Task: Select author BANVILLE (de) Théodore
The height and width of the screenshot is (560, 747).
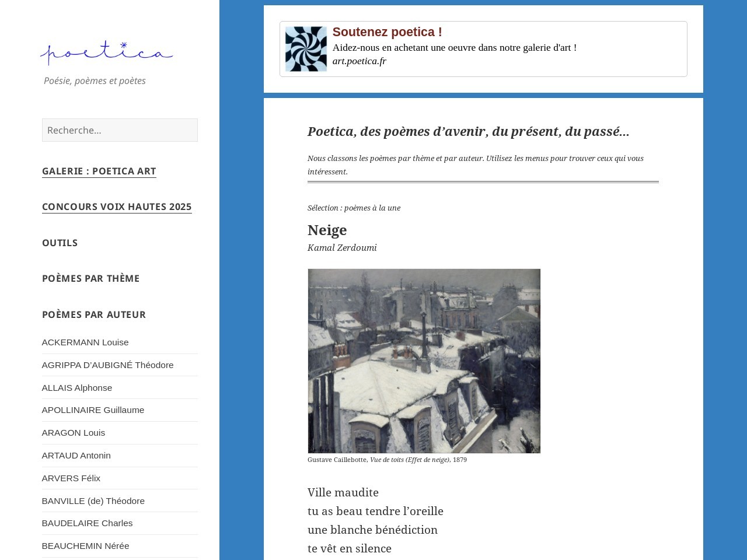Action: 93,501
